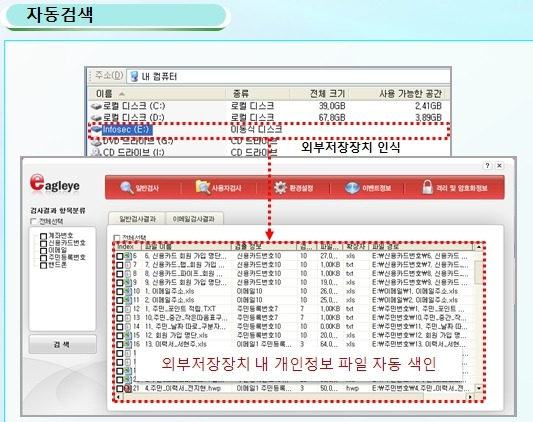Open 사용자검사 folder search icon
Screen dimensions: 533x422
[203, 187]
